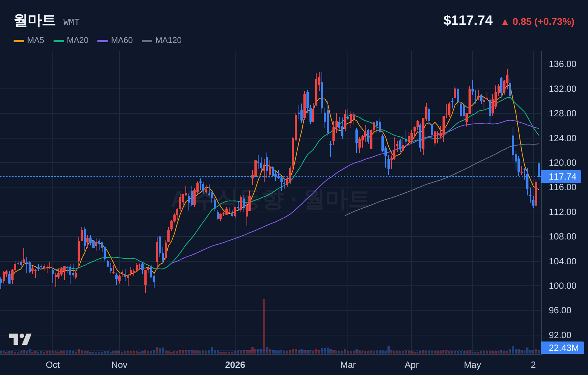This screenshot has height=375, width=588.
Task: Click the green MA20 color swatch
Action: pyautogui.click(x=59, y=41)
